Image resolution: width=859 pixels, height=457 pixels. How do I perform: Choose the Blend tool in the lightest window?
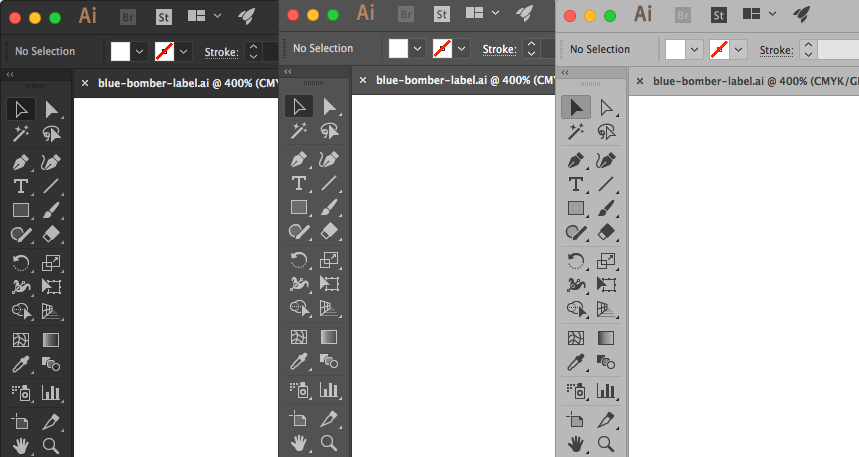(606, 362)
